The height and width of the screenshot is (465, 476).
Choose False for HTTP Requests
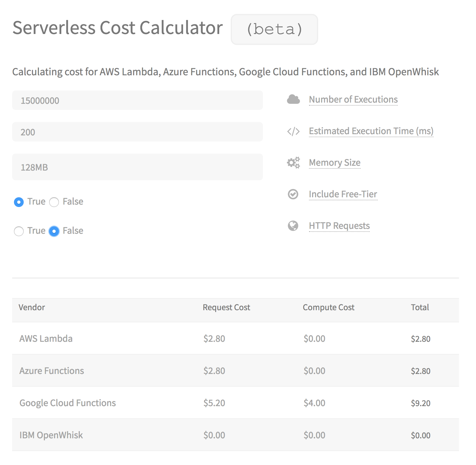point(54,231)
